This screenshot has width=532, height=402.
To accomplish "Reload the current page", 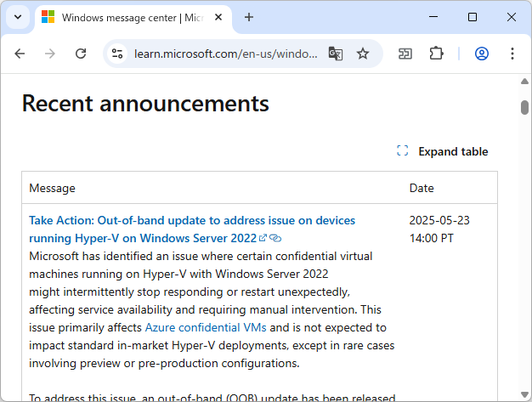I will 81,54.
